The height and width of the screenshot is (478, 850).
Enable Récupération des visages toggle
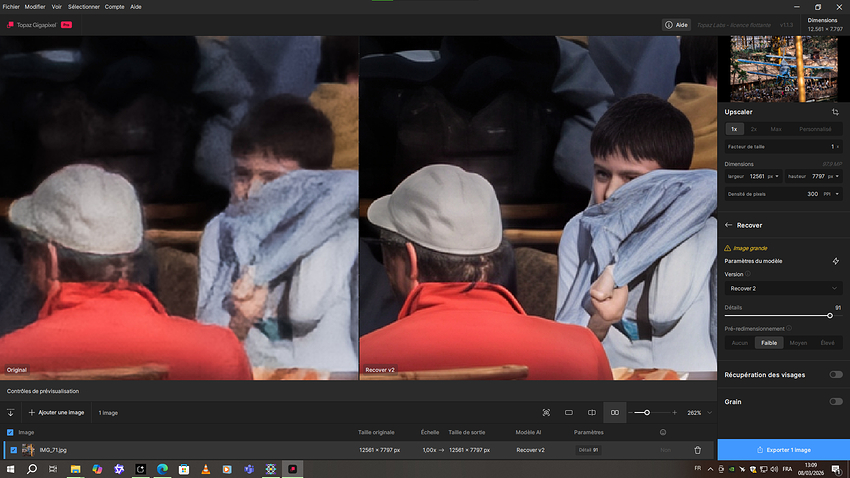tap(835, 374)
